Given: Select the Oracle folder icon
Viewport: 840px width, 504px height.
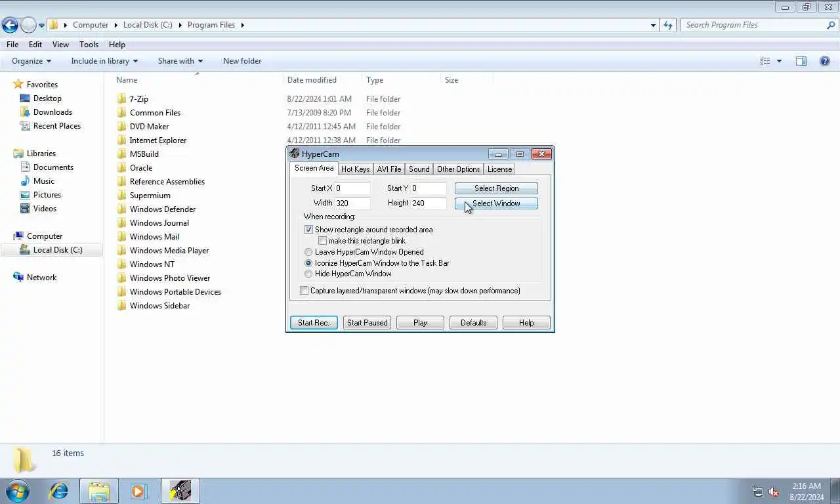Looking at the screenshot, I should tap(121, 168).
